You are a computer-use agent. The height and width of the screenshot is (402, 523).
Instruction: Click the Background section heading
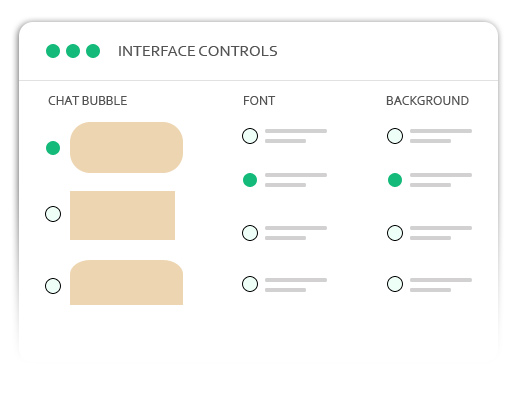coord(427,101)
